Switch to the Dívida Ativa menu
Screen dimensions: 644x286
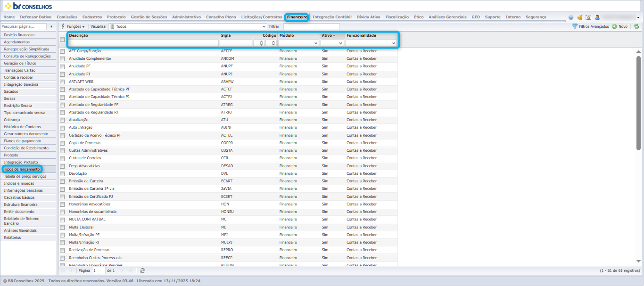tap(368, 17)
